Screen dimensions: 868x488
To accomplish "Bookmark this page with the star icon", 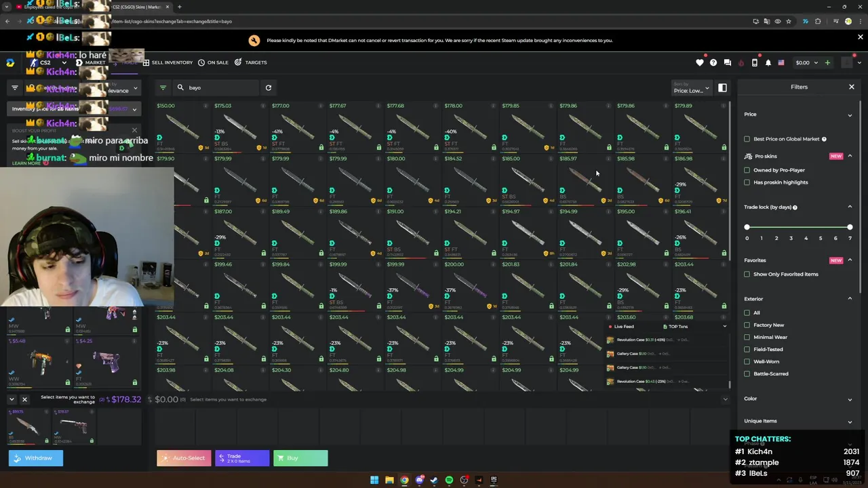I will pos(788,21).
